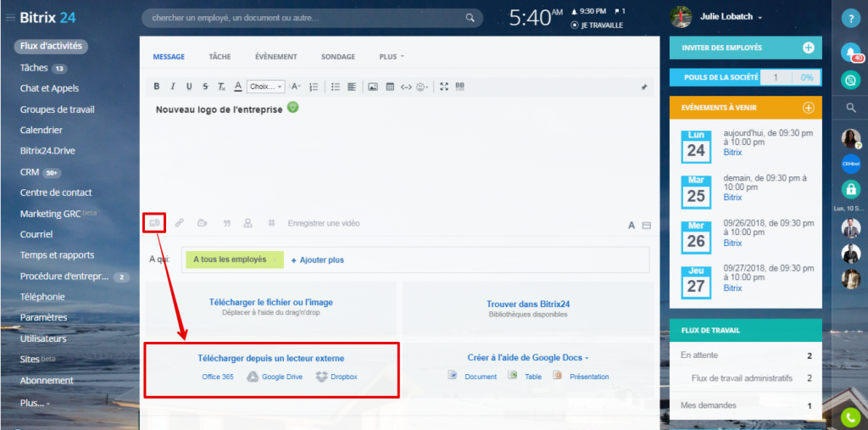This screenshot has height=430, width=868.
Task: Click plus on Inviter des employés
Action: (808, 47)
